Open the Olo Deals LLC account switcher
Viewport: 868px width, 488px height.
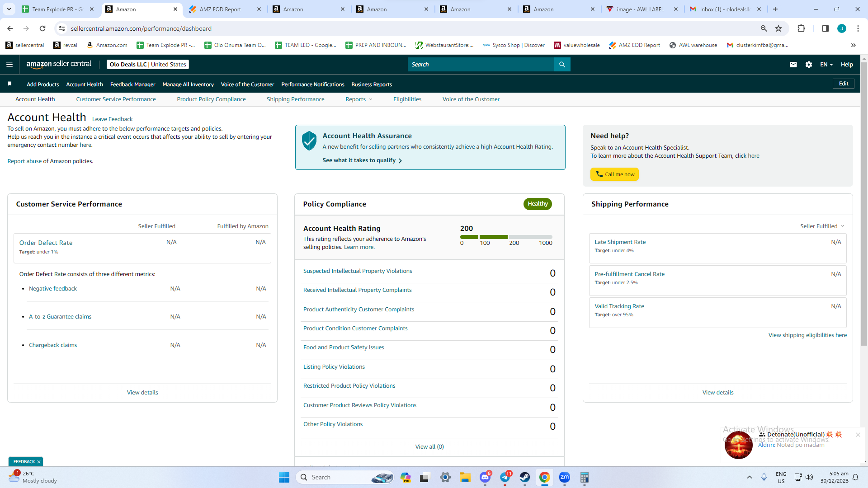point(148,65)
